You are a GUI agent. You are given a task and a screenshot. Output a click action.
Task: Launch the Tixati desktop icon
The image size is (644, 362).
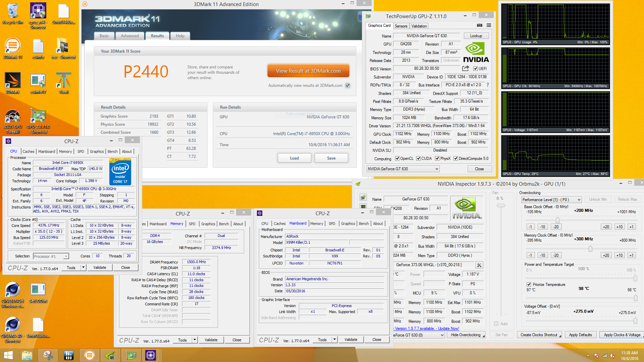tap(63, 83)
